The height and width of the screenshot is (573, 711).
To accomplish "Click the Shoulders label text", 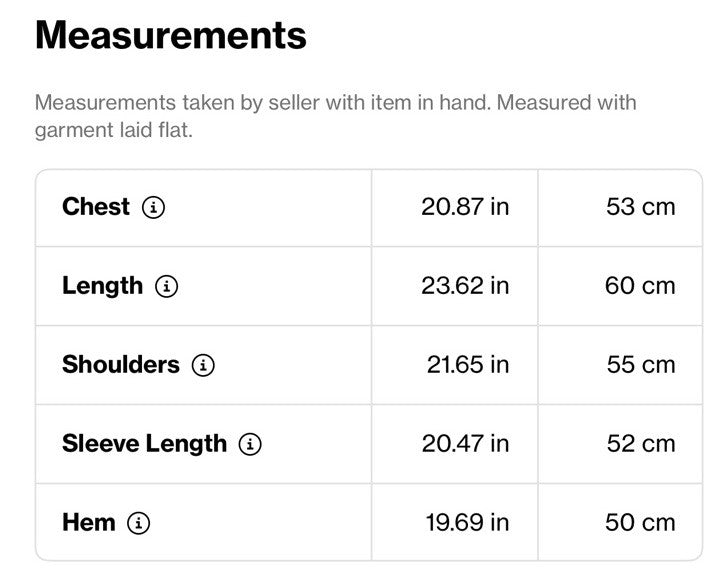I will (x=121, y=364).
